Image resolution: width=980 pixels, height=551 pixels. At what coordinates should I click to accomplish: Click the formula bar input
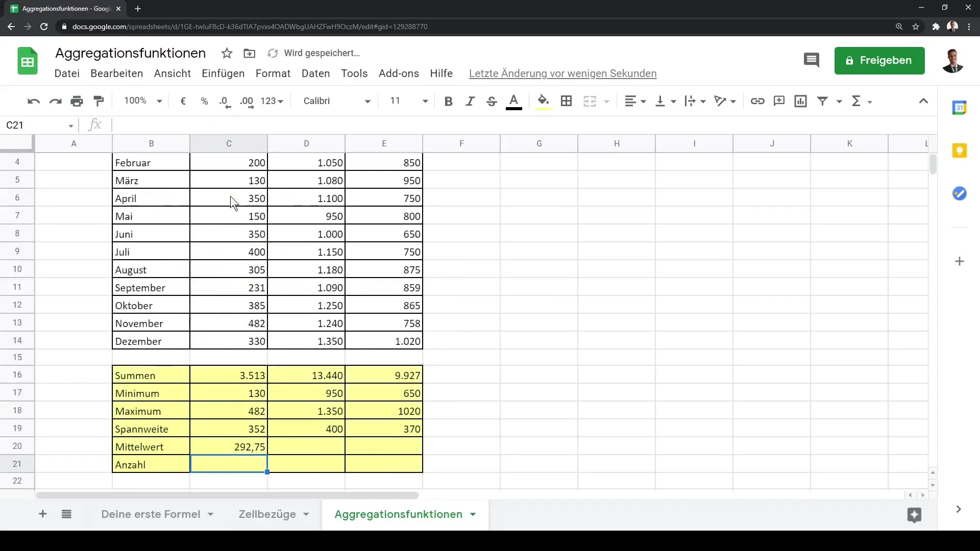point(523,125)
